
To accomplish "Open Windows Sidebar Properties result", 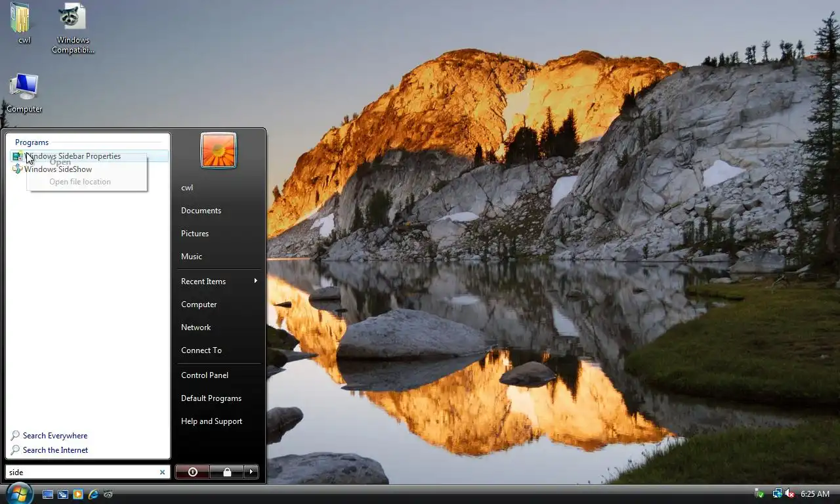I will [89, 156].
